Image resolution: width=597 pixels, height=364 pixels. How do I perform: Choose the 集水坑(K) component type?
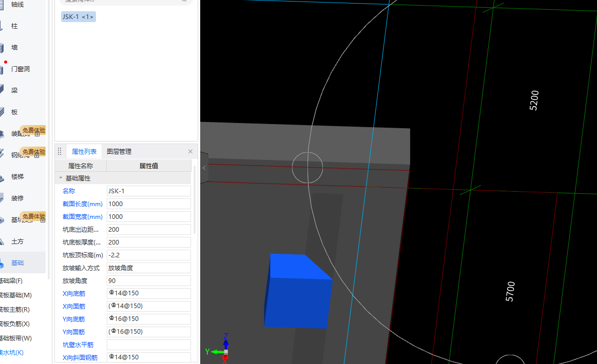[12, 353]
